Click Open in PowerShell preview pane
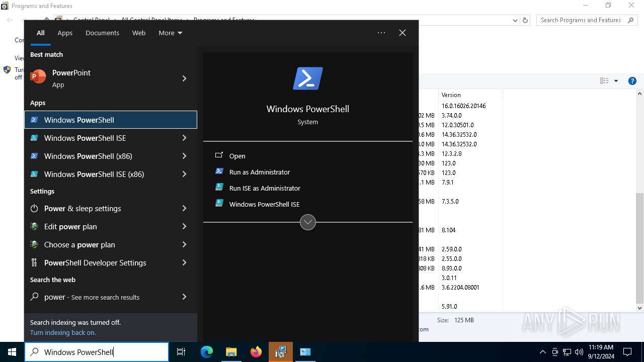Viewport: 644px width, 362px height. pos(308,156)
